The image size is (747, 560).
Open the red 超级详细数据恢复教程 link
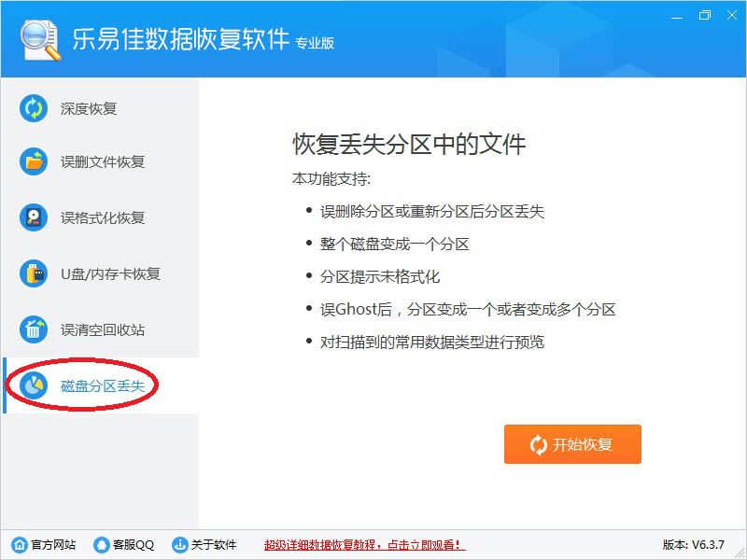point(364,544)
